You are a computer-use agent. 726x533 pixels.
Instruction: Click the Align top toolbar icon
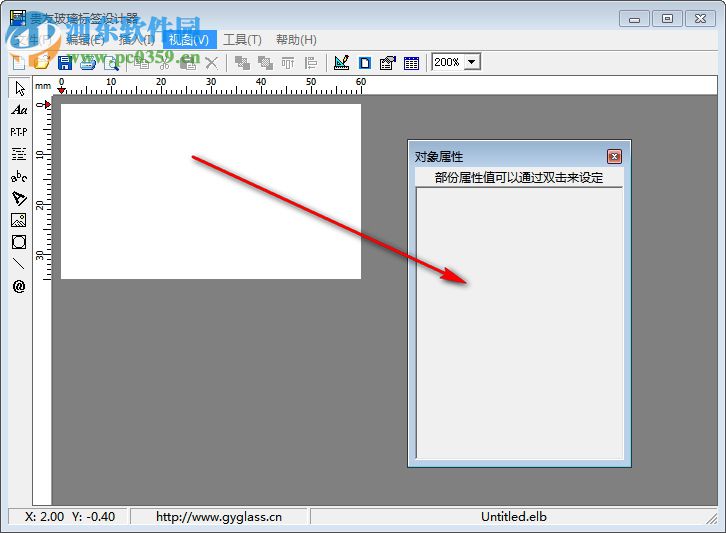coord(288,63)
